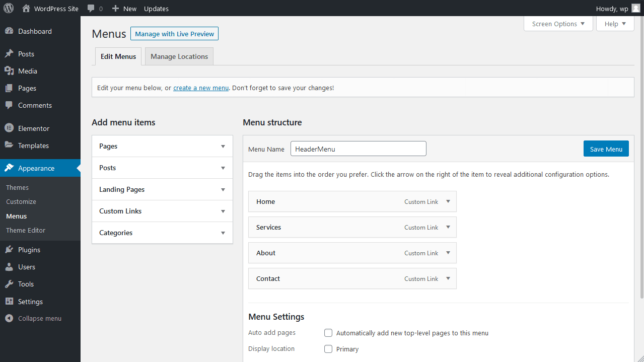Open the Help dropdown
This screenshot has width=644, height=362.
(x=615, y=24)
